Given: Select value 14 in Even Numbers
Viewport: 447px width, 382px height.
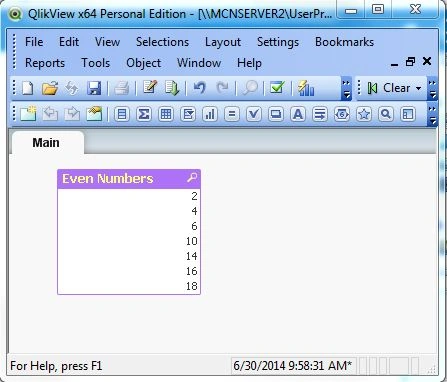Looking at the screenshot, I should pyautogui.click(x=129, y=256).
